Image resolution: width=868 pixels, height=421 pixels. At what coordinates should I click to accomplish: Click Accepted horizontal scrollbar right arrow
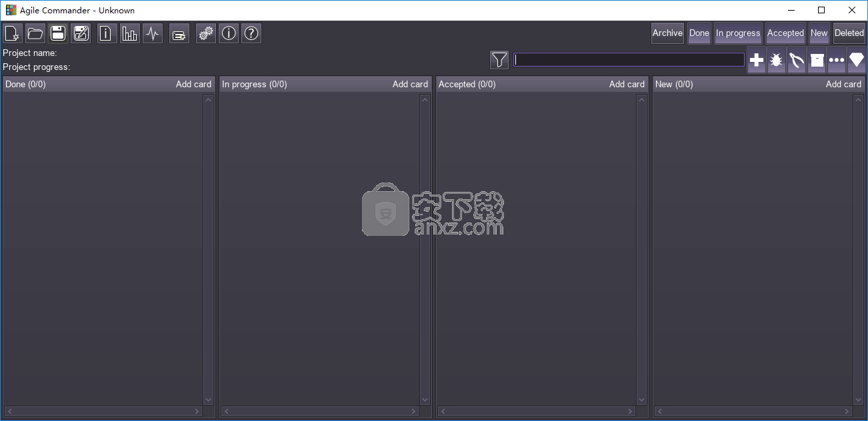[631, 412]
